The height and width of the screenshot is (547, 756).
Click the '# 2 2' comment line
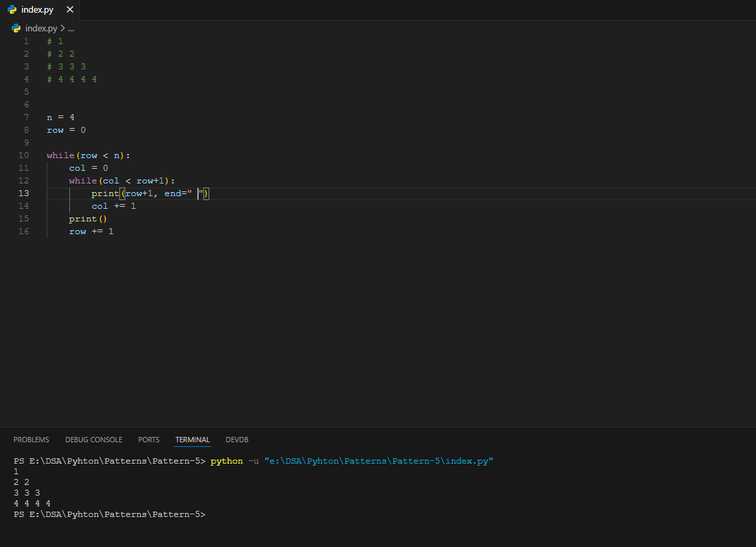(61, 54)
